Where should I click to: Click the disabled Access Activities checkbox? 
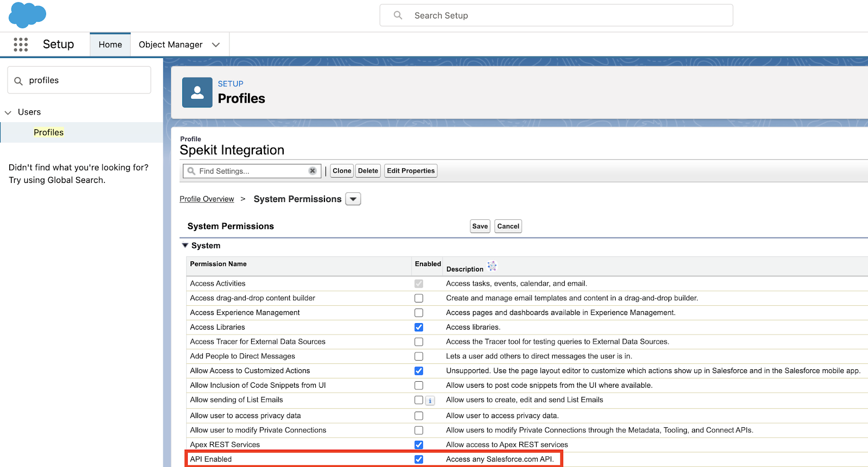click(419, 283)
